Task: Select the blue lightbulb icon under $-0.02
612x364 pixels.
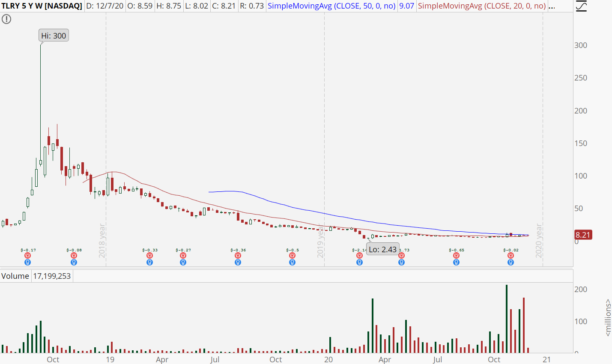Action: click(x=510, y=262)
